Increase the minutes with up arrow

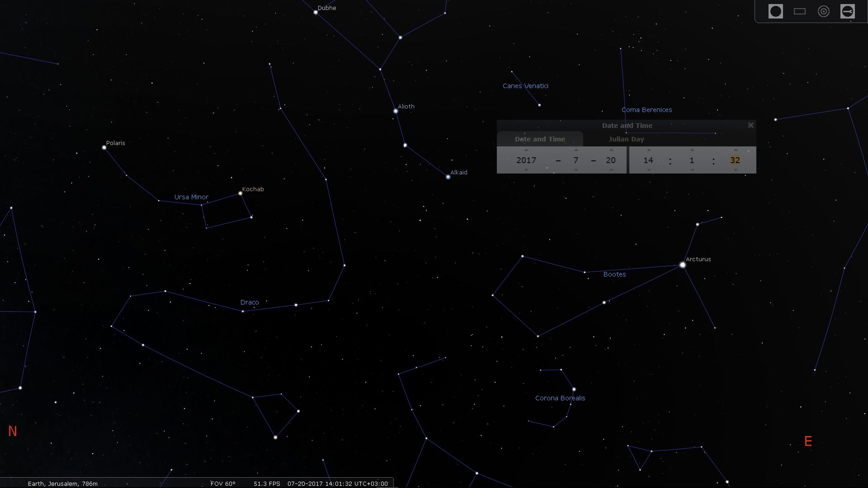(692, 150)
